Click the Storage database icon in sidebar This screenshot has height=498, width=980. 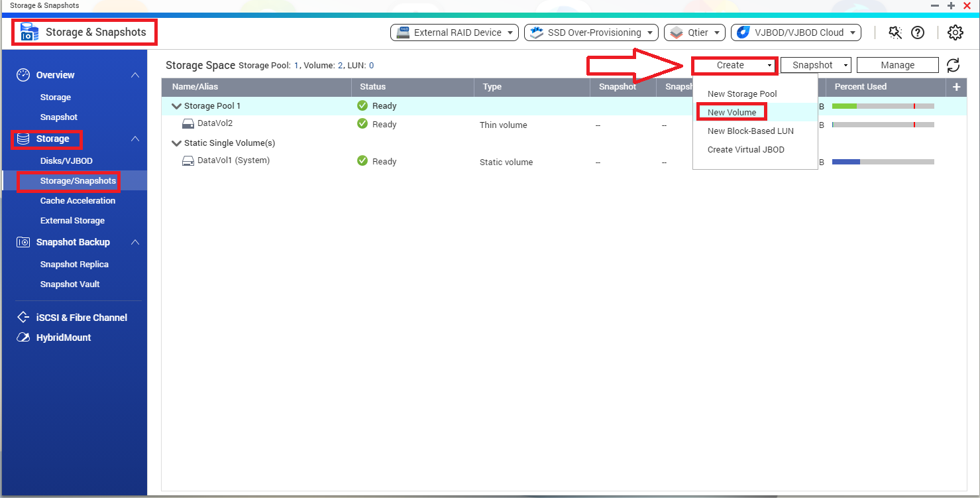[23, 139]
